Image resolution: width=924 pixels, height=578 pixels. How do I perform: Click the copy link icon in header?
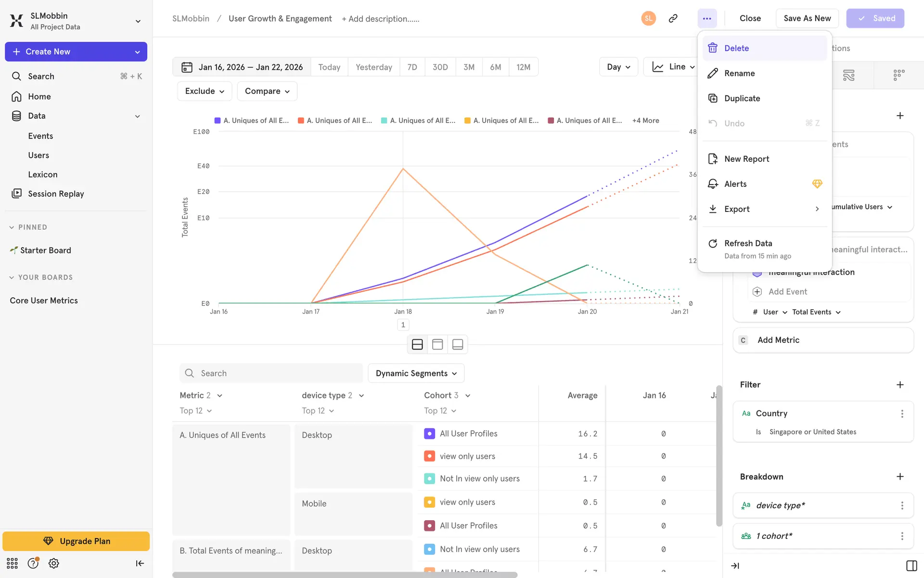673,18
